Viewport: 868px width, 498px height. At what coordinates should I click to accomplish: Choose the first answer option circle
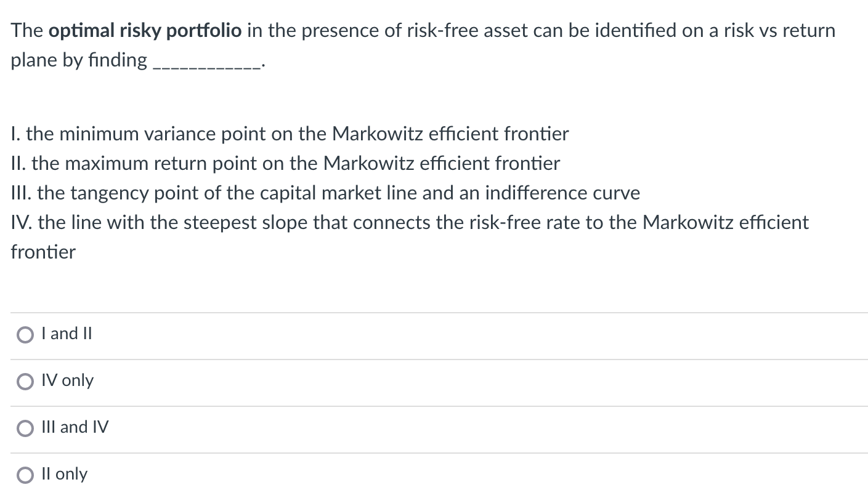25,334
